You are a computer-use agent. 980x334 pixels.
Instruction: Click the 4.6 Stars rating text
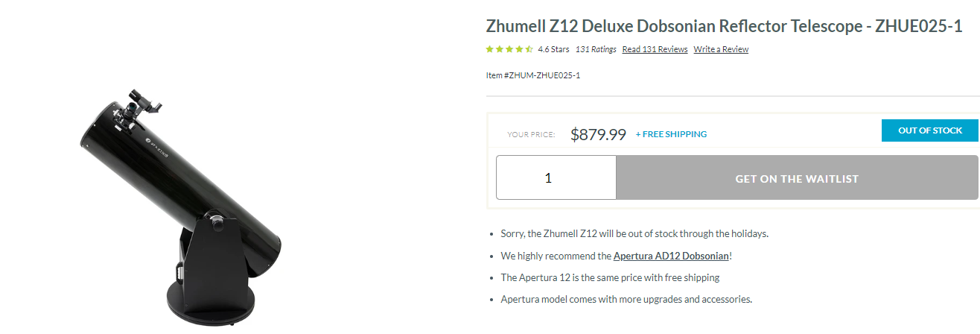[x=553, y=50]
